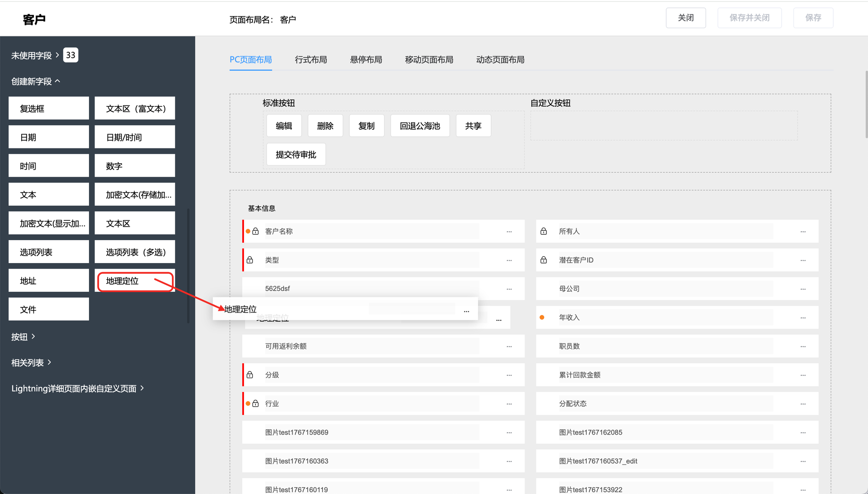Click lock icon beside 分级 field
The height and width of the screenshot is (494, 868).
[250, 375]
